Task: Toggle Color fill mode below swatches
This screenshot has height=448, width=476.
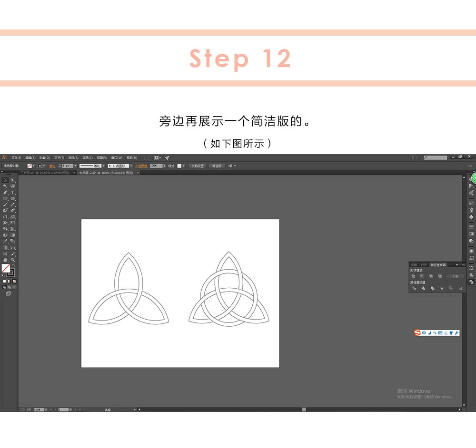Action: pyautogui.click(x=4, y=281)
